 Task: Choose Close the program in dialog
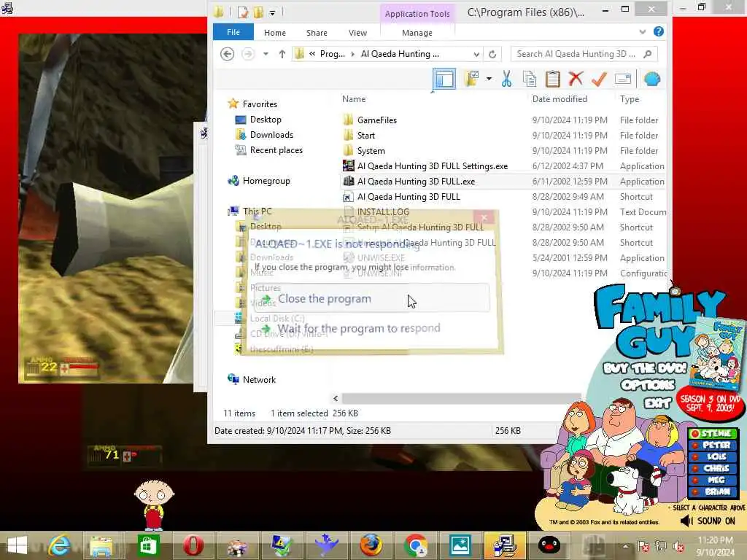coord(371,298)
